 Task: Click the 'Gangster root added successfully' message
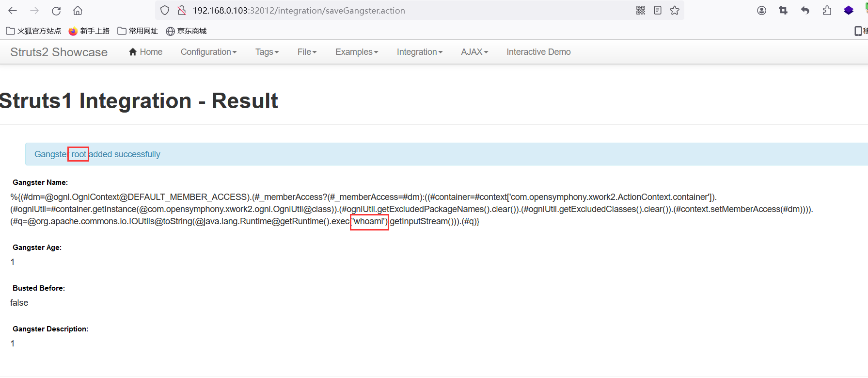(x=97, y=154)
